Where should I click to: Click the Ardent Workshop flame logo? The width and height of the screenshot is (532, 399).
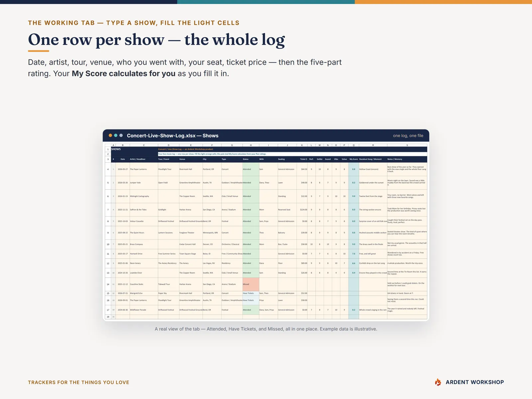coord(438,382)
